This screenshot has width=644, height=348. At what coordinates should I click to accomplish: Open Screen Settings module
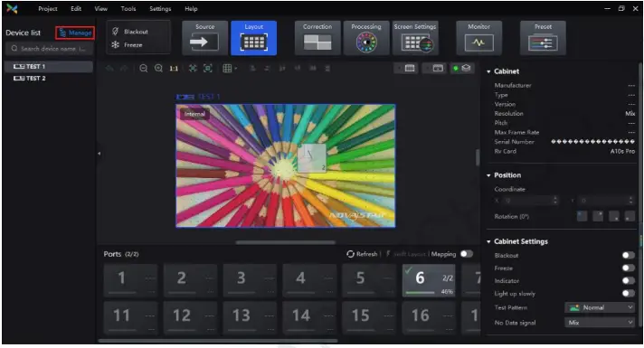pyautogui.click(x=415, y=38)
